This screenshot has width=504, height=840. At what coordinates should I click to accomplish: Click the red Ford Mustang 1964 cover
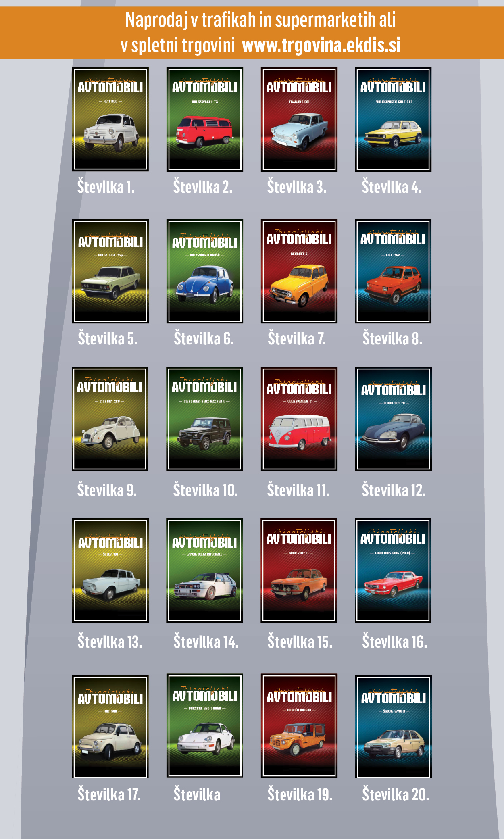pyautogui.click(x=393, y=571)
